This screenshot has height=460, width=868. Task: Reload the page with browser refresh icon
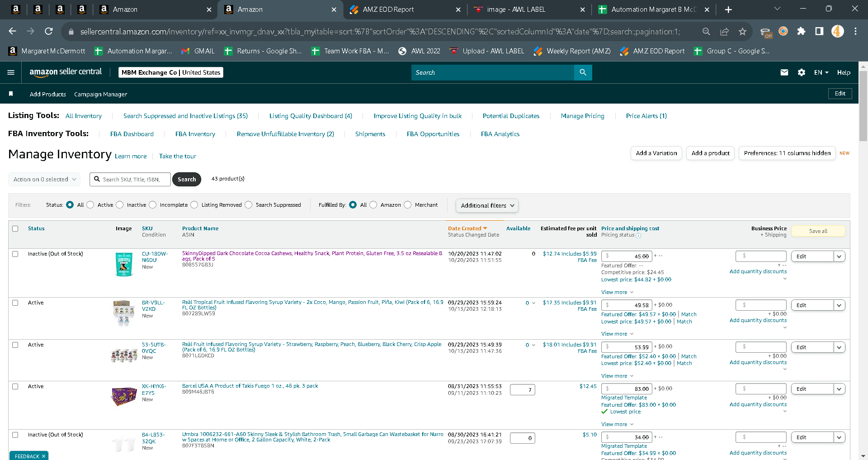pos(49,31)
